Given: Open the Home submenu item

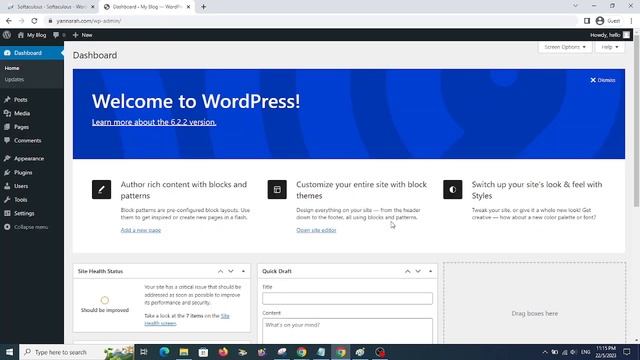Looking at the screenshot, I should [x=12, y=68].
